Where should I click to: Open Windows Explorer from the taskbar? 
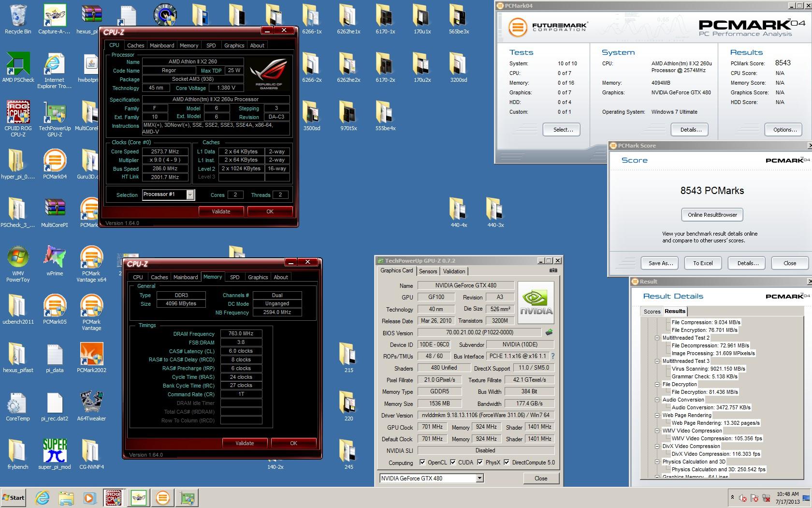click(x=66, y=497)
